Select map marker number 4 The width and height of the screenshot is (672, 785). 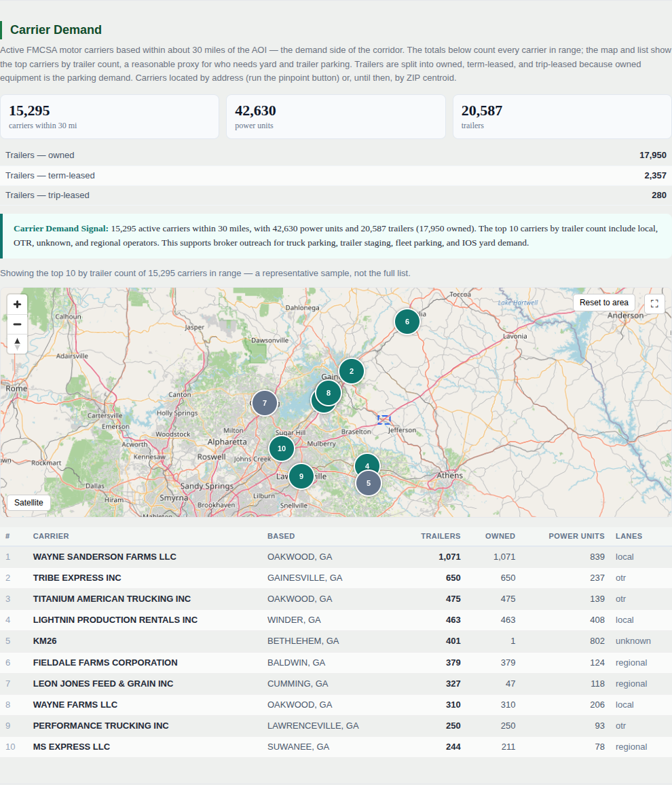[x=367, y=463]
